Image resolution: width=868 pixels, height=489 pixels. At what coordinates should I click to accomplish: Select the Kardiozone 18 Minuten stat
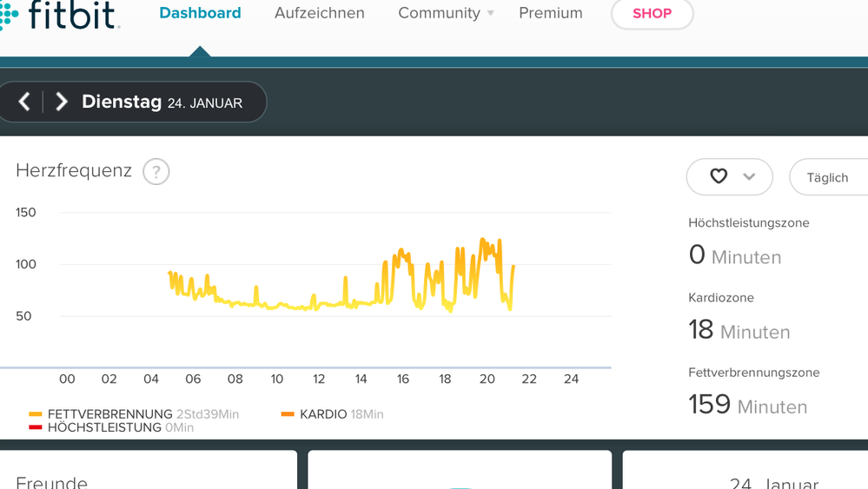(739, 330)
